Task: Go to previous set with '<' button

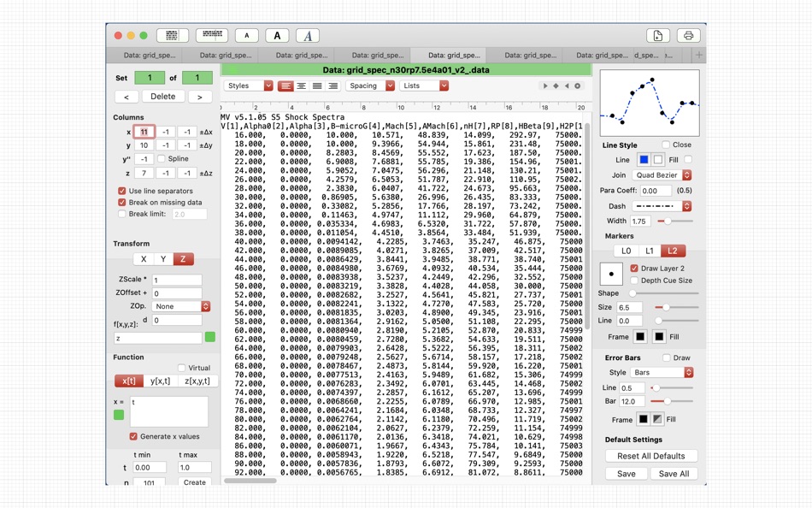Action: (x=127, y=97)
